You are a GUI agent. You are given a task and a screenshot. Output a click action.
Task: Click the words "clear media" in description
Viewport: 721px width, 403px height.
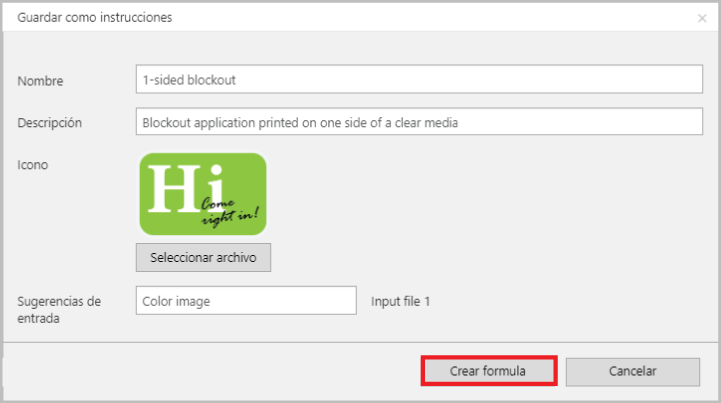pyautogui.click(x=426, y=123)
